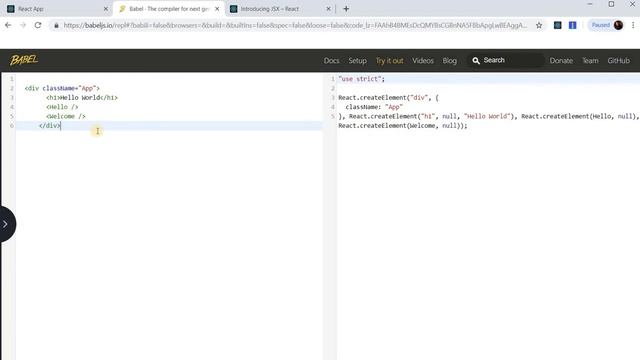Image resolution: width=640 pixels, height=360 pixels.
Task: Open the Chrome three-dot menu
Action: [x=633, y=25]
